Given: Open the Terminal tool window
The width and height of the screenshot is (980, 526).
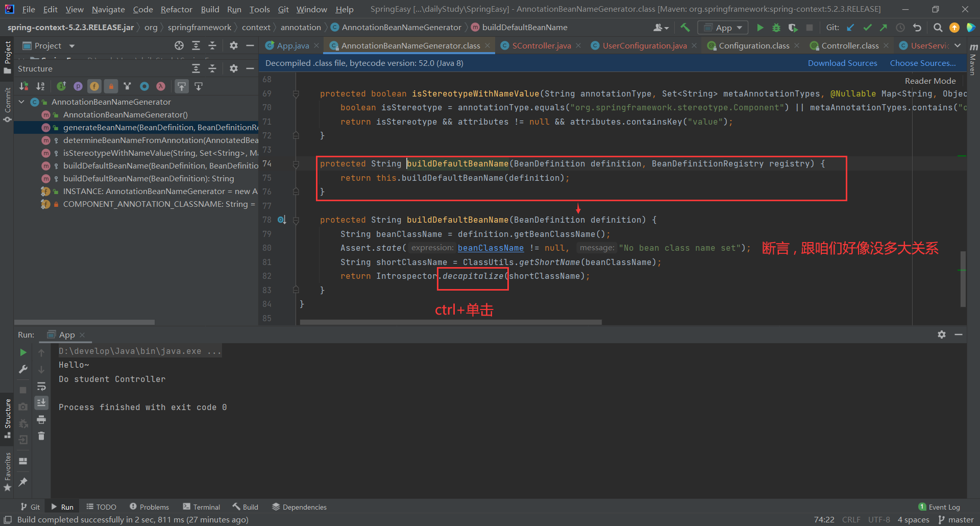Looking at the screenshot, I should [202, 507].
